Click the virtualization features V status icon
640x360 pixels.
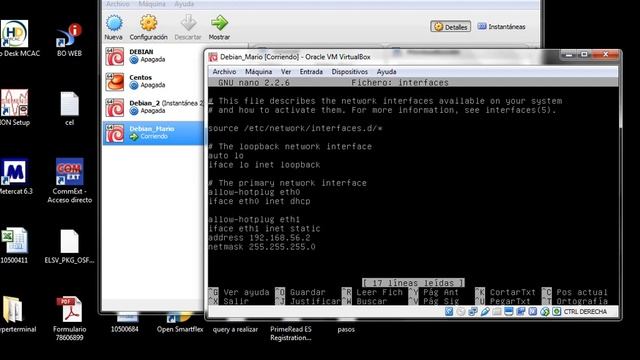click(532, 312)
